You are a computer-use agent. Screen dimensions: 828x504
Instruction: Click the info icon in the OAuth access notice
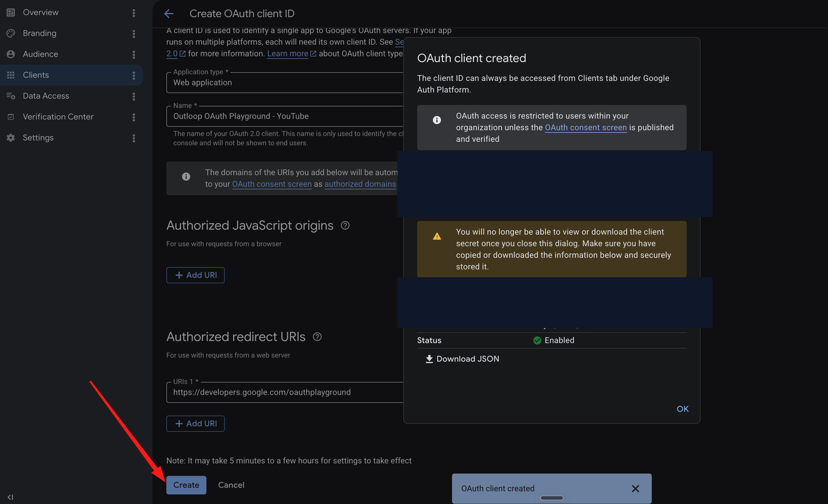click(x=437, y=120)
